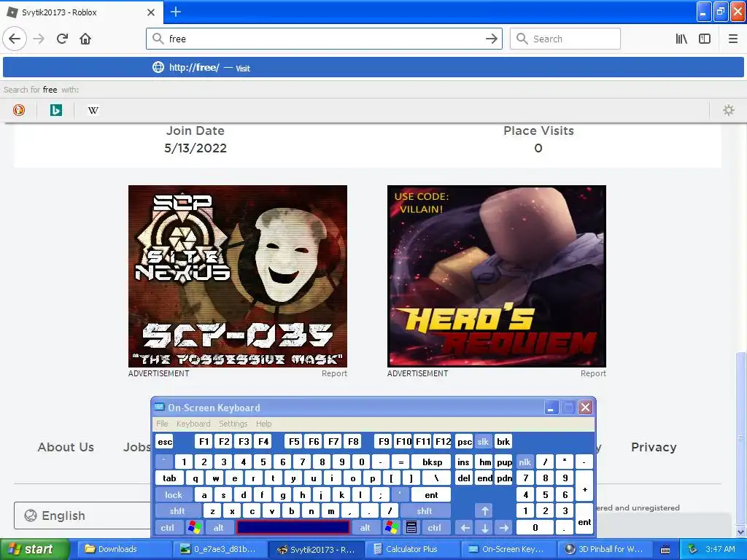This screenshot has width=747, height=560.
Task: Click the space bar on the On-Screen Keyboard
Action: pos(293,528)
